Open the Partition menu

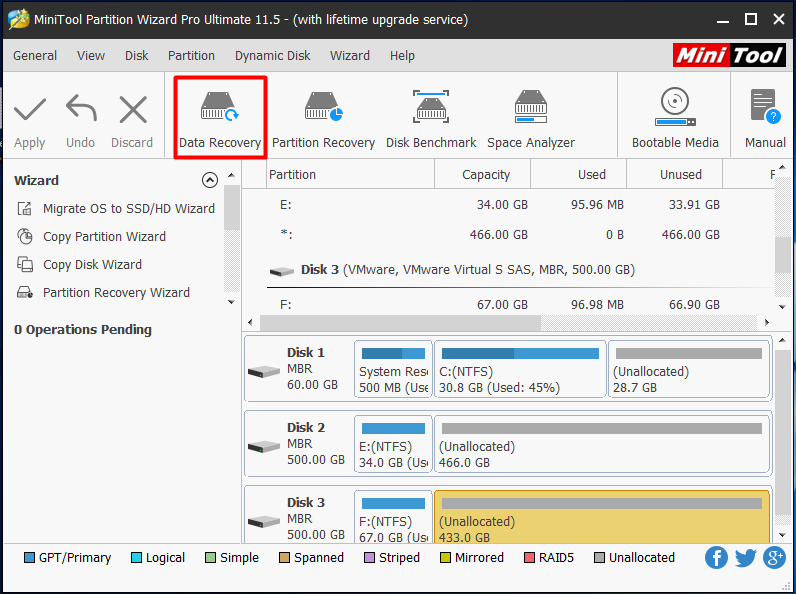tap(191, 55)
